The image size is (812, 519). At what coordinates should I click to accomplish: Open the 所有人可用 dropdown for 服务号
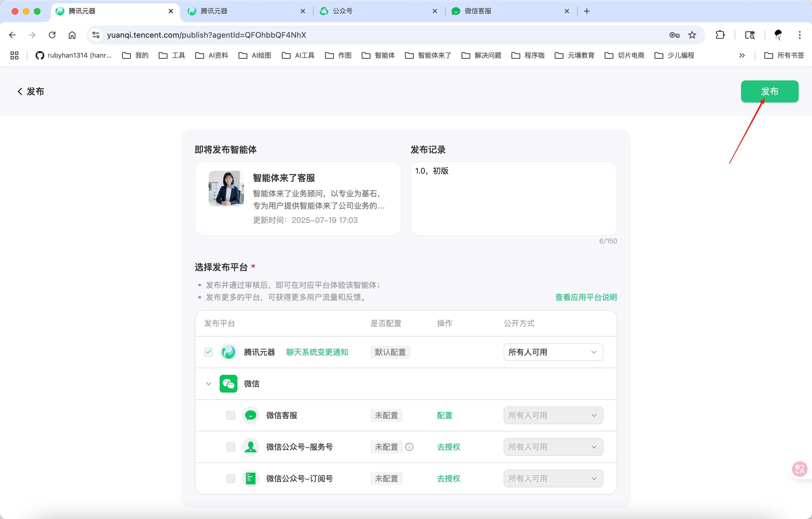(552, 447)
